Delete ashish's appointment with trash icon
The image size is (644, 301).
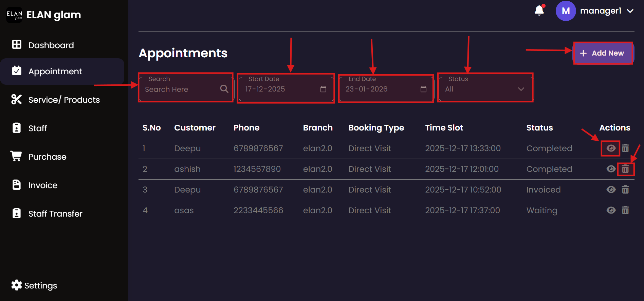(625, 169)
